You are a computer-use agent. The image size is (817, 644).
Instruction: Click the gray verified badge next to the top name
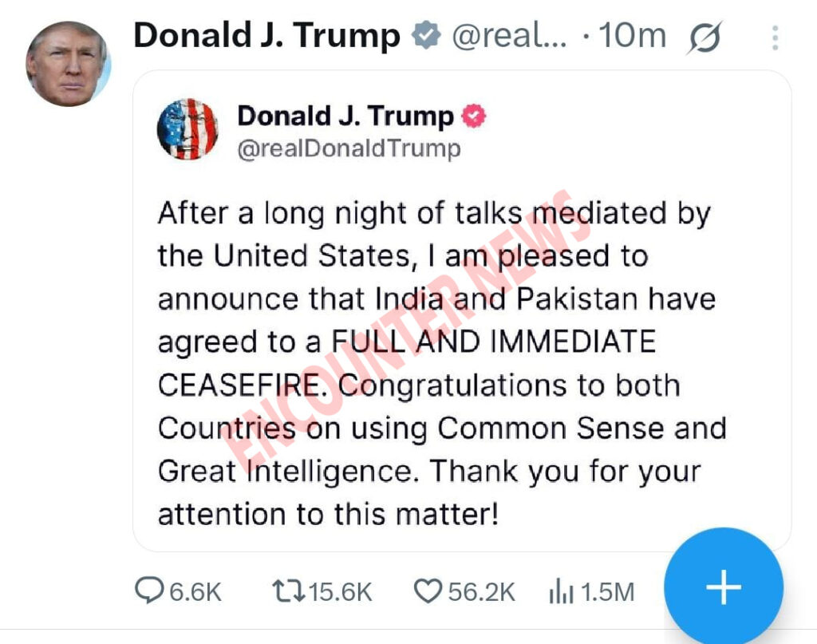(x=425, y=36)
